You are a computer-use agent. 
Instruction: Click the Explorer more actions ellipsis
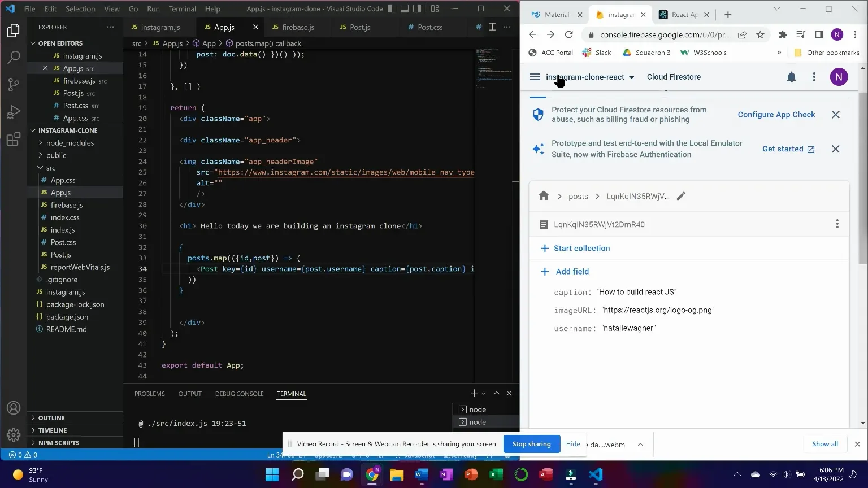110,27
